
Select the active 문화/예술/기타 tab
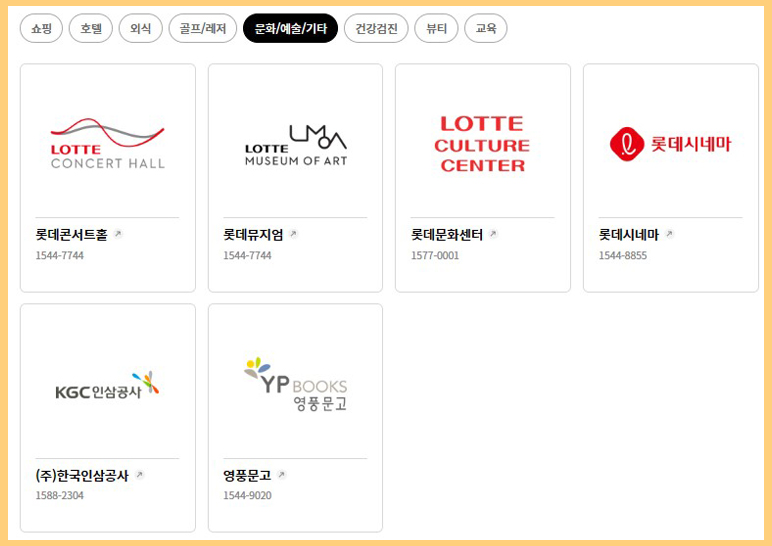290,29
